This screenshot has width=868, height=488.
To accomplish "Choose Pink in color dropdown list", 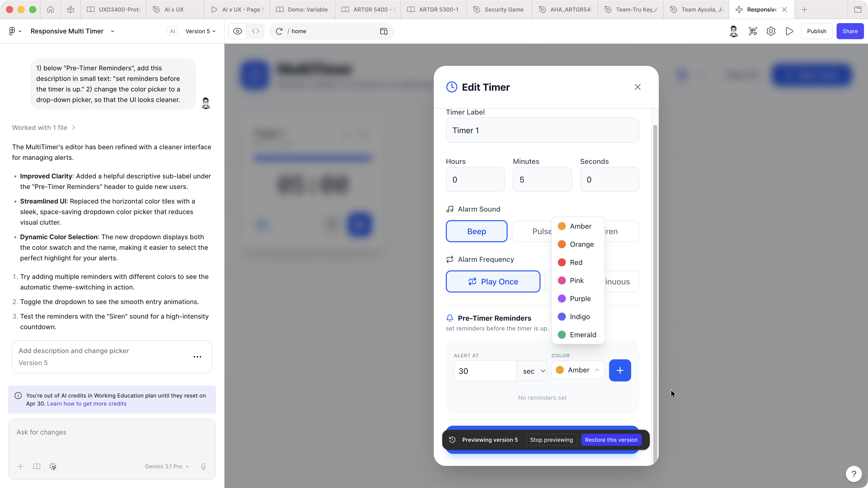I will (x=578, y=280).
